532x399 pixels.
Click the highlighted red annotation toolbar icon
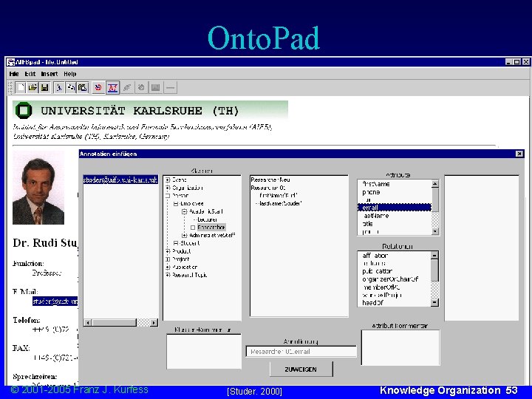point(112,88)
